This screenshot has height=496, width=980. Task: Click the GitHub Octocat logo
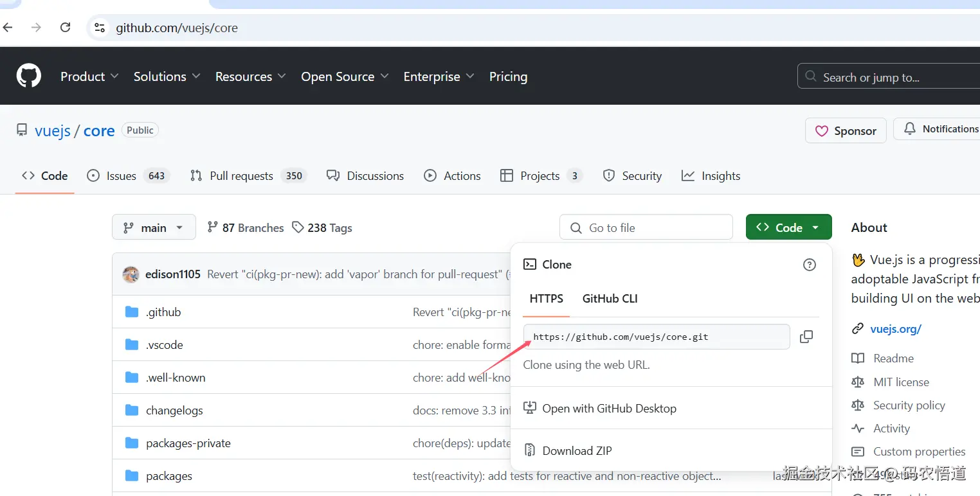click(x=29, y=76)
